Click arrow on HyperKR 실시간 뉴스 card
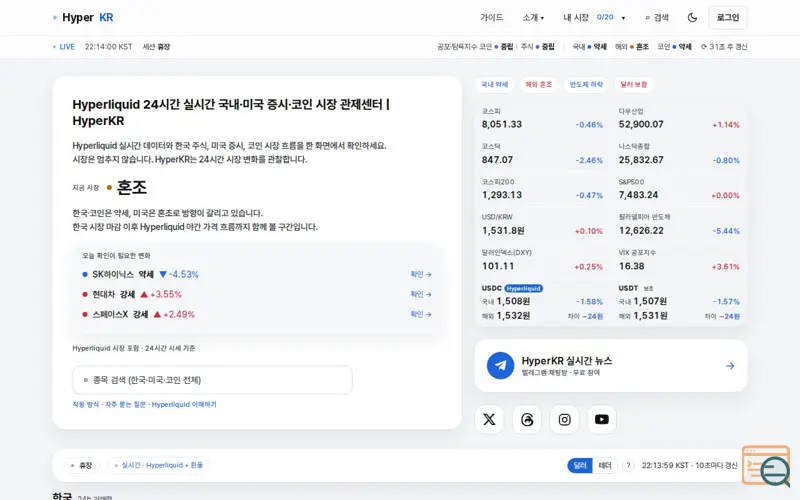 730,366
